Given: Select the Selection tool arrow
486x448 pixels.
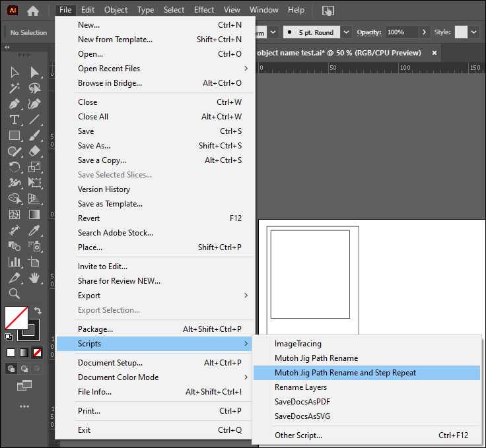Looking at the screenshot, I should [15, 73].
